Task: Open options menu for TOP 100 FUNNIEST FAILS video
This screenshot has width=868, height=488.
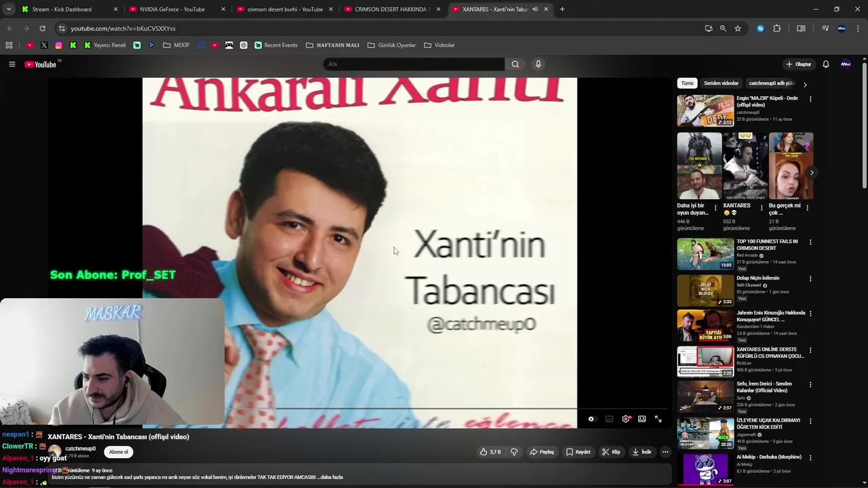Action: 810,242
